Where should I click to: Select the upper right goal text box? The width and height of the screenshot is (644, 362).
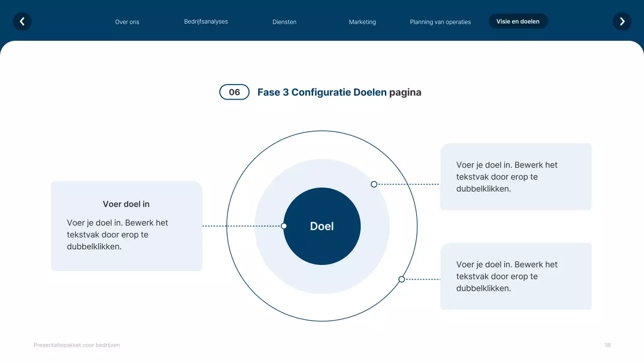click(515, 177)
